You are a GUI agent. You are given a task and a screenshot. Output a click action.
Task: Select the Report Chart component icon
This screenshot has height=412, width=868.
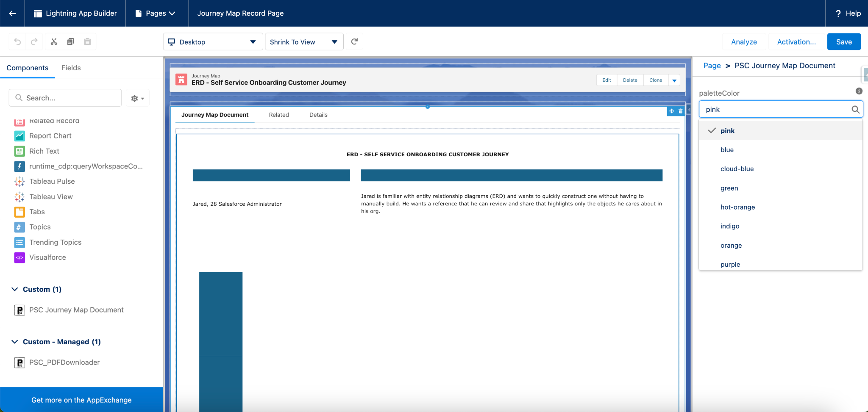(x=19, y=135)
